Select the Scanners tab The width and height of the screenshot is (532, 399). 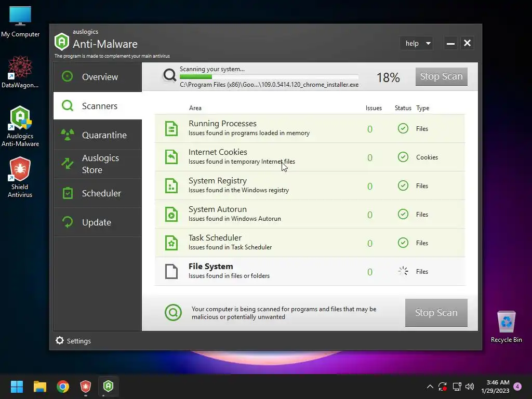[x=97, y=106]
